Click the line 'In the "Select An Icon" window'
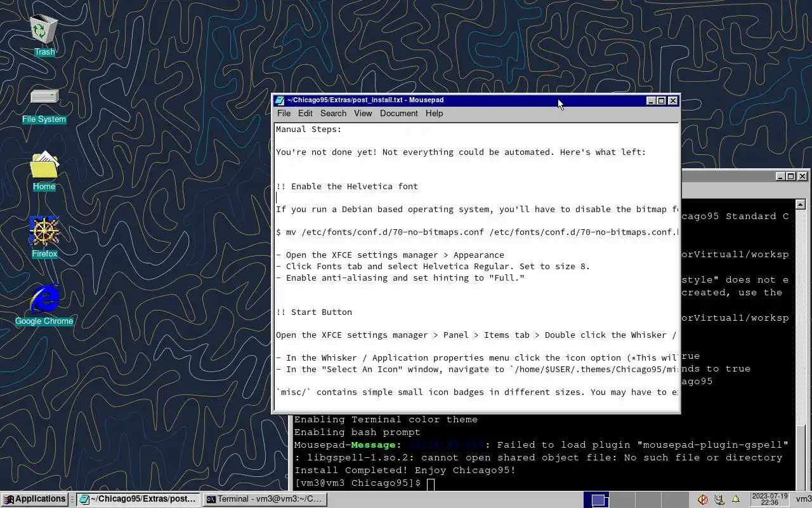 pyautogui.click(x=477, y=370)
